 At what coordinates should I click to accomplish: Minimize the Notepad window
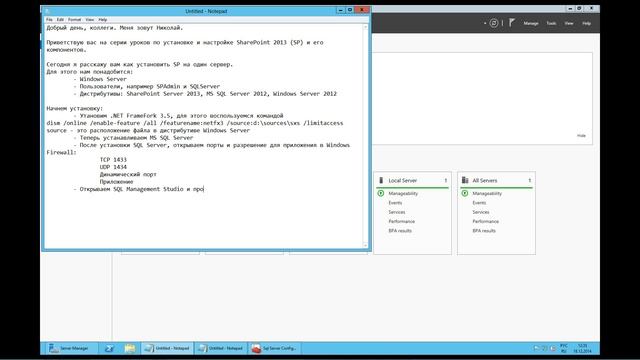[x=340, y=10]
